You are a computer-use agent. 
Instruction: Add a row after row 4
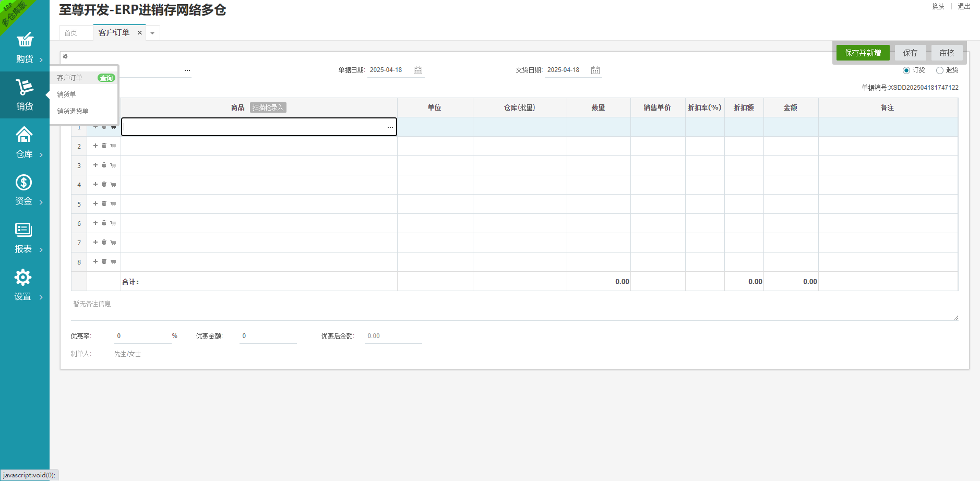(x=95, y=184)
